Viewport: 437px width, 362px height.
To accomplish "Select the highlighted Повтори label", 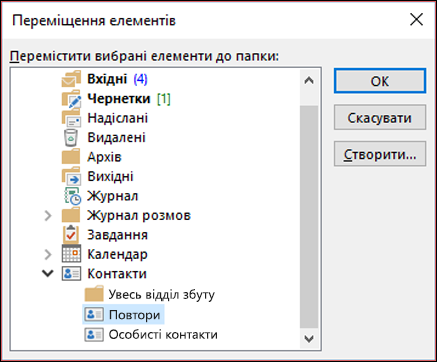I will 134,315.
